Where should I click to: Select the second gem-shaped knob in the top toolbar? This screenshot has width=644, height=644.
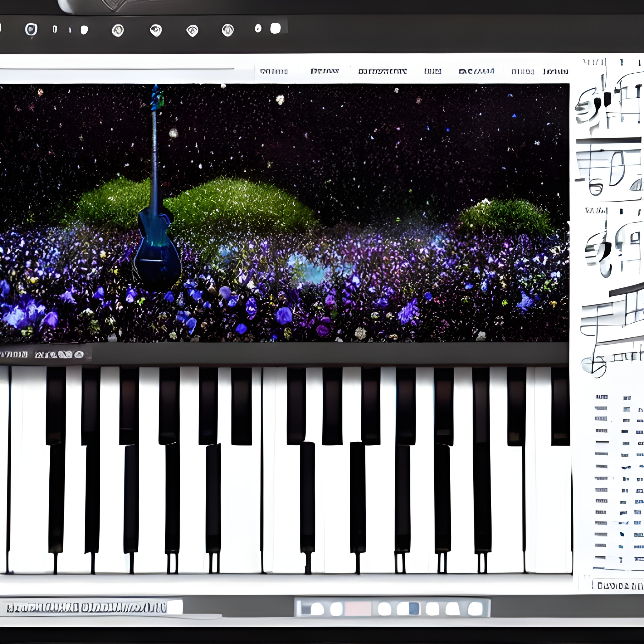point(156,30)
